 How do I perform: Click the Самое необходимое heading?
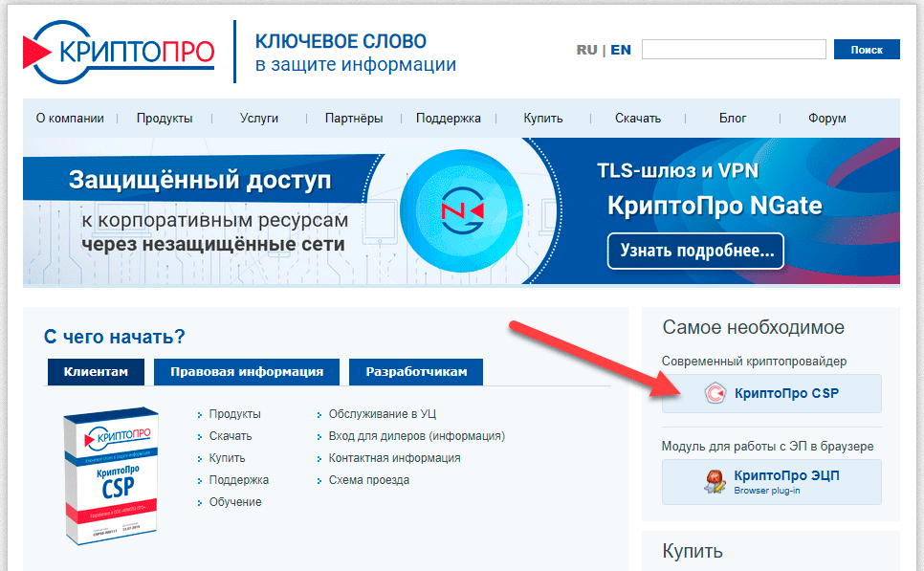pyautogui.click(x=753, y=328)
